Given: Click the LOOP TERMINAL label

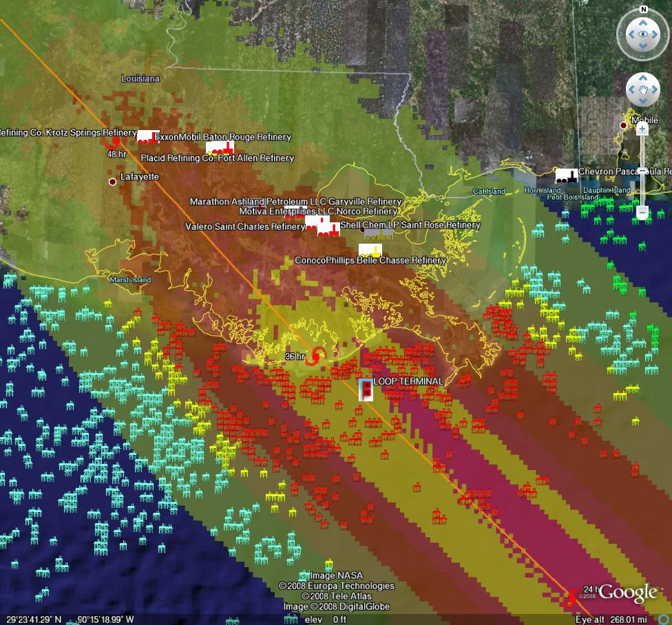Looking at the screenshot, I should pyautogui.click(x=408, y=381).
